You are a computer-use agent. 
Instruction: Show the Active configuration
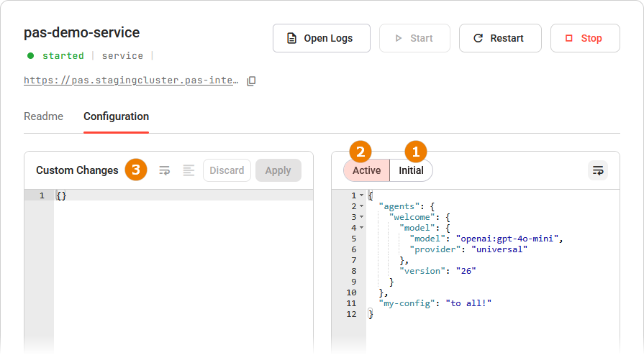point(367,170)
